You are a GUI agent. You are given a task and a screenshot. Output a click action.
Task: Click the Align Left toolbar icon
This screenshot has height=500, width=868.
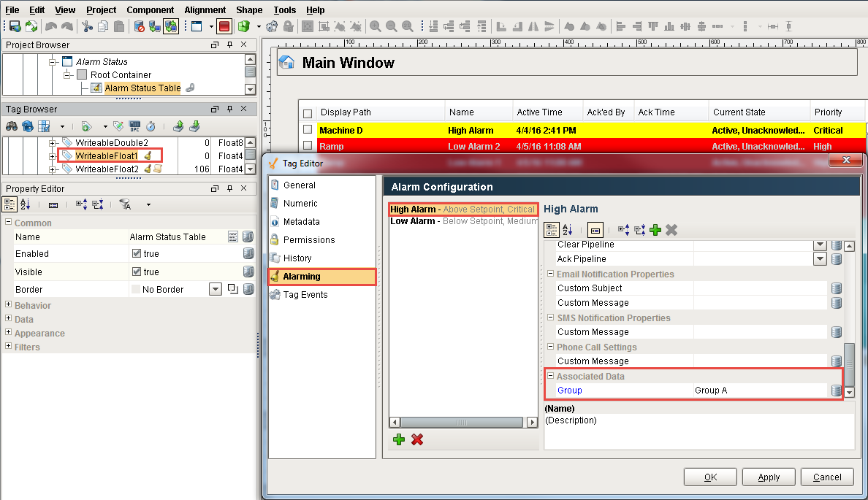click(620, 26)
